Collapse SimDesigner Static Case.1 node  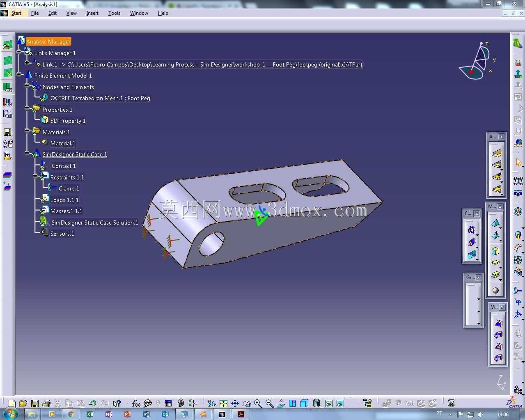coord(27,153)
